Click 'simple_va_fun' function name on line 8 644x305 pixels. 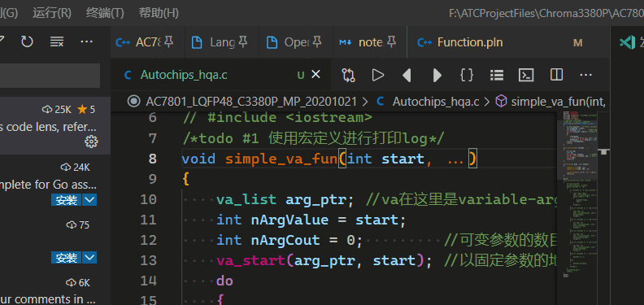click(x=281, y=159)
